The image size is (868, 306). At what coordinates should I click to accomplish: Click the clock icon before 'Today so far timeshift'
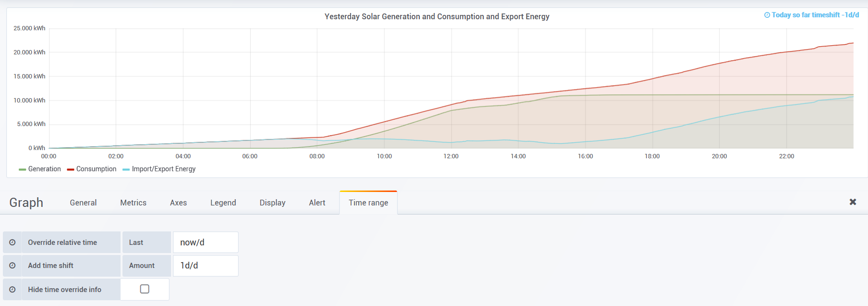tap(767, 15)
